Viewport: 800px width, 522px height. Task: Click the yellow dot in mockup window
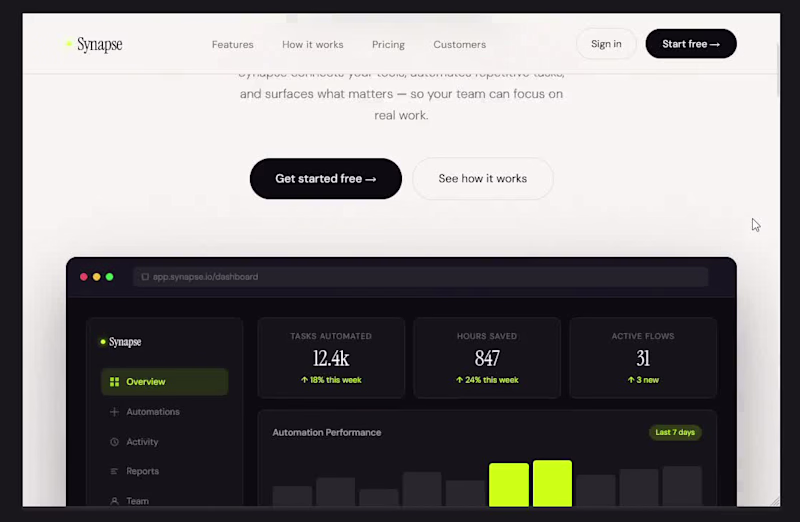pyautogui.click(x=96, y=277)
